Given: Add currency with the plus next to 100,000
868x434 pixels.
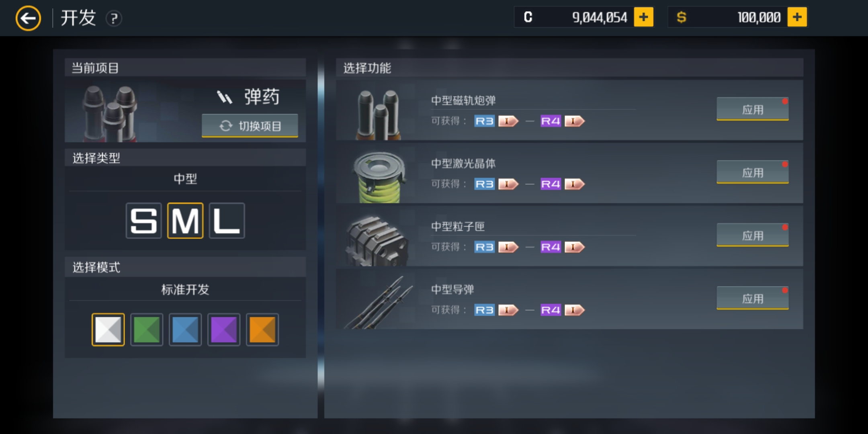Looking at the screenshot, I should pos(797,17).
